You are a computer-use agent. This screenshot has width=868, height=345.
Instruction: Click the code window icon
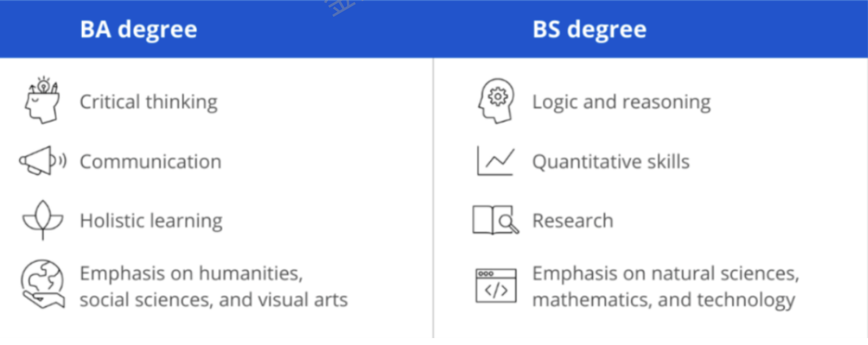(496, 286)
